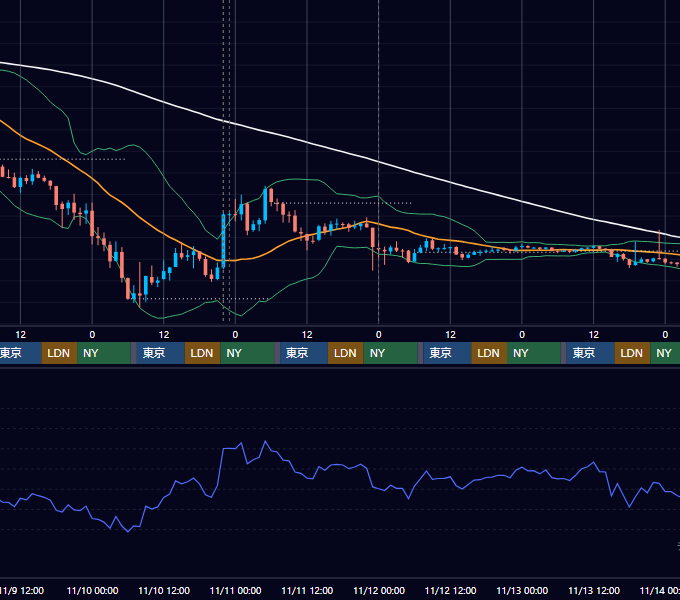Click the 11/13 00:00 time axis label
680x600 pixels.
522,590
